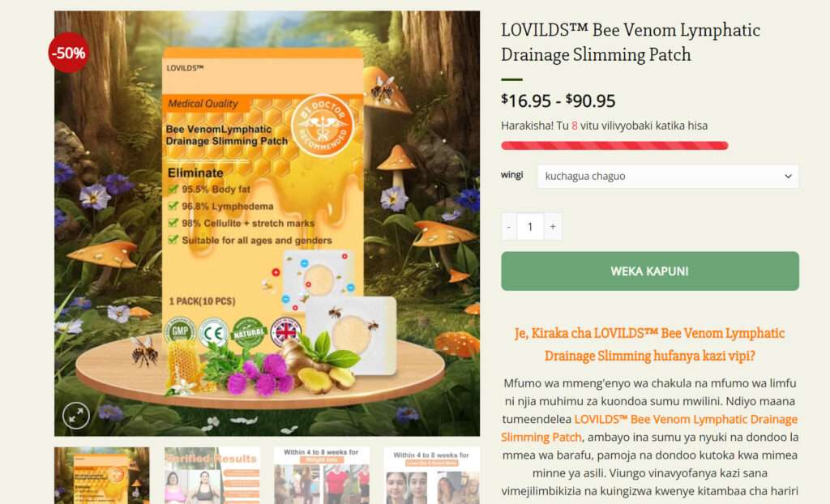Screen dimensions: 830x504
Task: Select the fourth face results thumbnail
Action: pos(432,476)
